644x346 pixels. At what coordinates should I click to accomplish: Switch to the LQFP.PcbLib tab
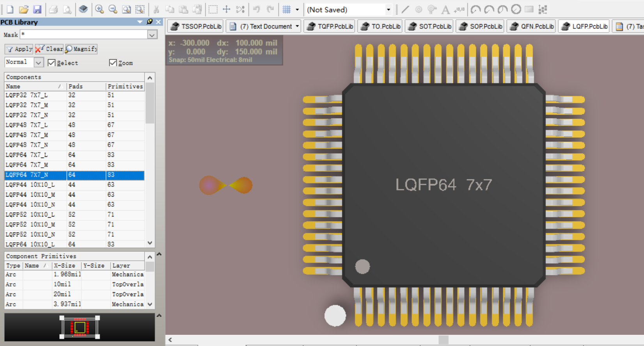584,26
